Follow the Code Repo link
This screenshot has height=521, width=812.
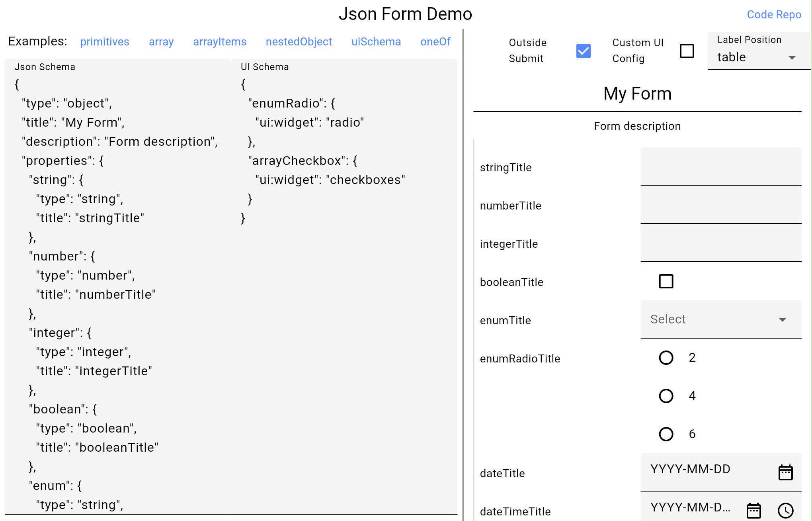774,15
